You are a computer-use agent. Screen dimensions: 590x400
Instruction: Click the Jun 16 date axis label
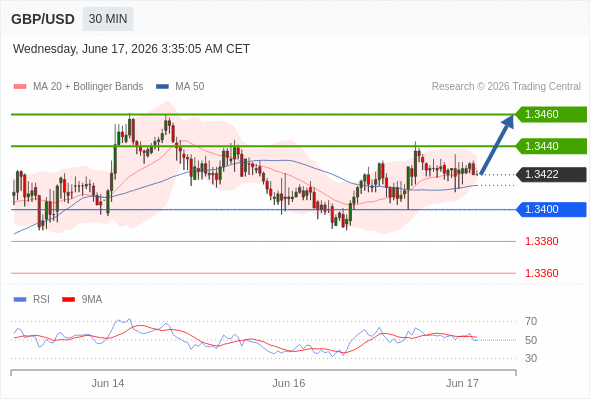289,383
